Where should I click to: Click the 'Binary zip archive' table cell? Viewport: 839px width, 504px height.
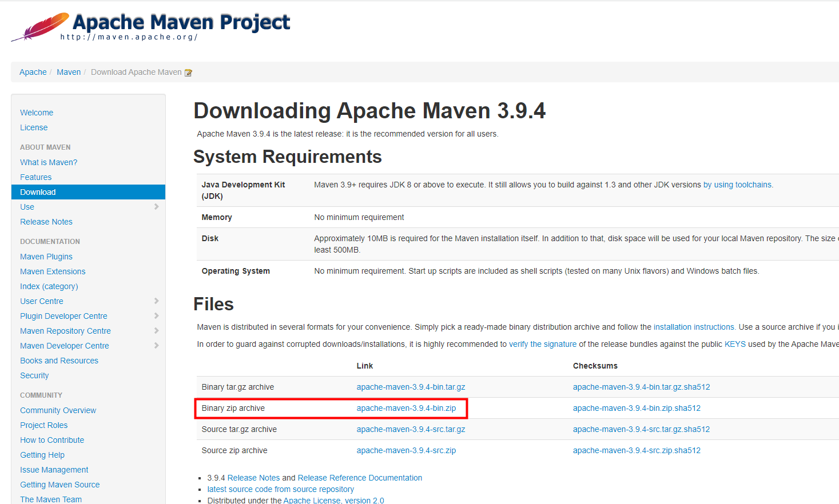233,408
